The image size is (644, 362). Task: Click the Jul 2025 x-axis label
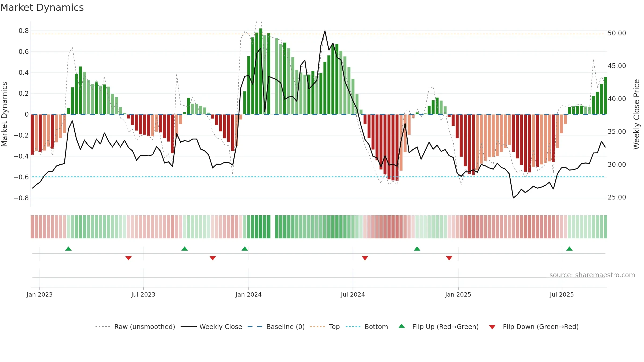coord(562,294)
